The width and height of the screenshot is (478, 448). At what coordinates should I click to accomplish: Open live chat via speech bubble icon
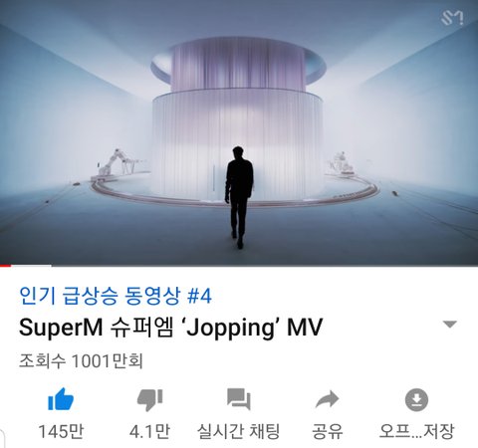click(x=239, y=399)
